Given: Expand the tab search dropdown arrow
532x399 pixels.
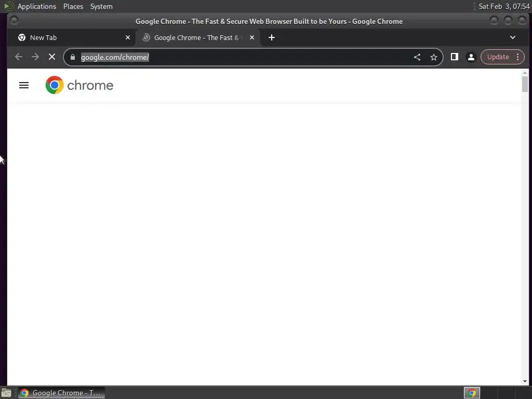Looking at the screenshot, I should pyautogui.click(x=513, y=37).
